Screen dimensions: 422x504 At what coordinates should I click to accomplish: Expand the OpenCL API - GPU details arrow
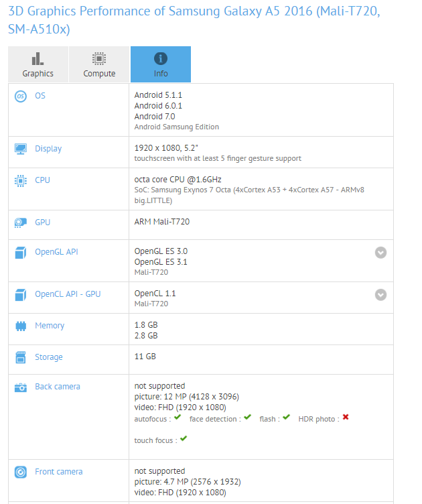click(380, 295)
